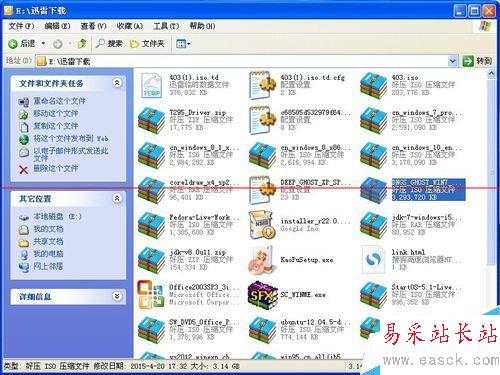This screenshot has height=375, width=500.
Task: Select the SW_DVD5_Office_P ISO icon
Action: click(152, 329)
